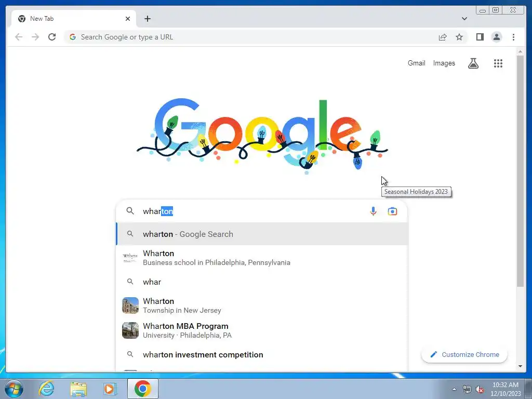Click the Google holiday lights doodle
The image size is (532, 399).
coord(262,136)
